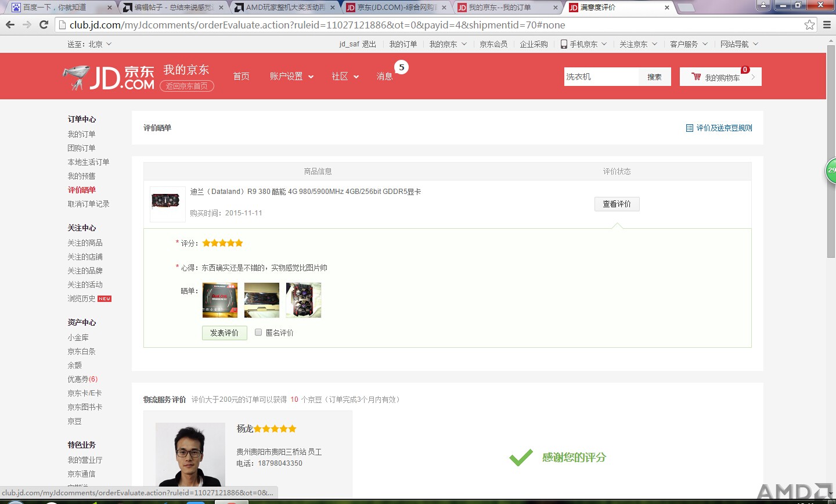Click the new tab button
836x504 pixels.
click(x=686, y=8)
